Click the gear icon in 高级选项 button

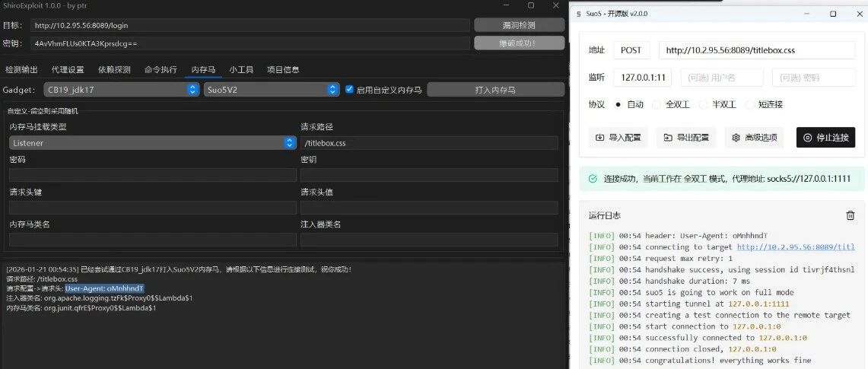pos(736,138)
